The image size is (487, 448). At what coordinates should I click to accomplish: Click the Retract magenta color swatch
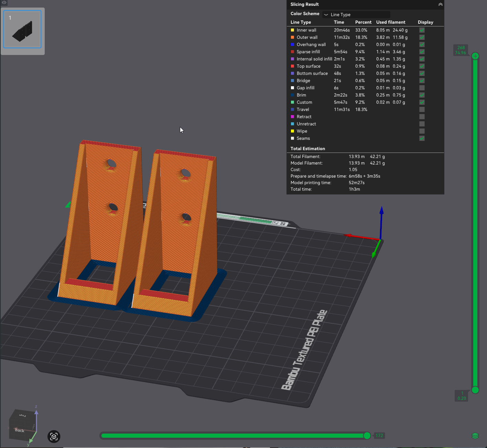point(292,117)
